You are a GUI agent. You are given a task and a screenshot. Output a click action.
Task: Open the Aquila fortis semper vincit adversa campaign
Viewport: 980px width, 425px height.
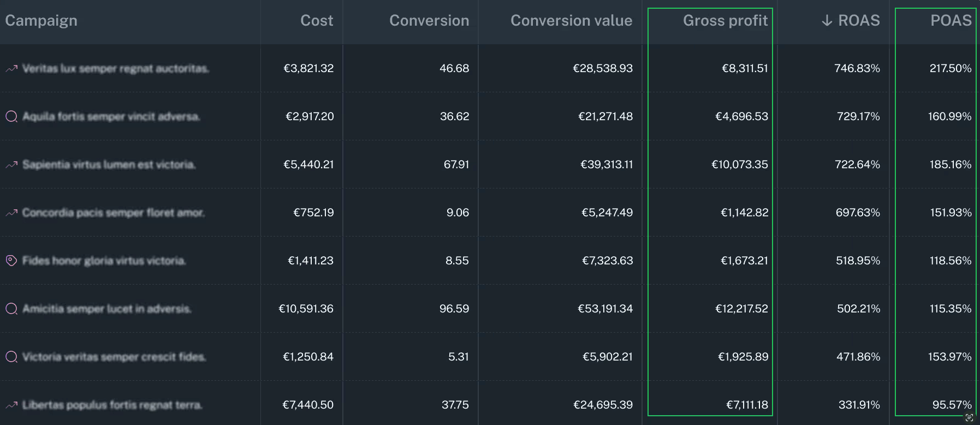(x=111, y=116)
